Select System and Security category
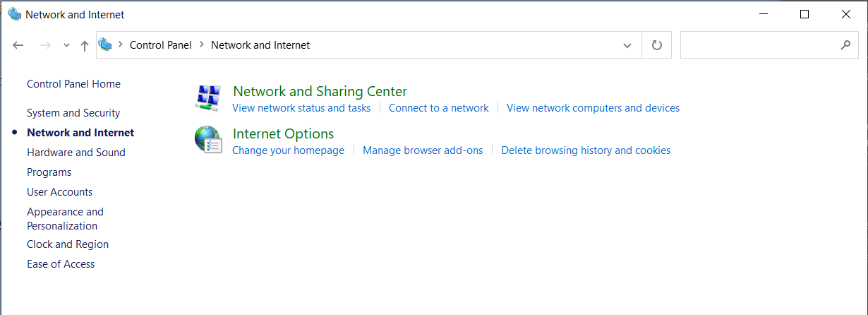The height and width of the screenshot is (315, 868). click(73, 113)
